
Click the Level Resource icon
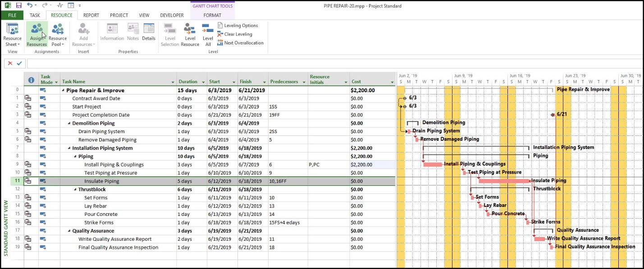190,35
